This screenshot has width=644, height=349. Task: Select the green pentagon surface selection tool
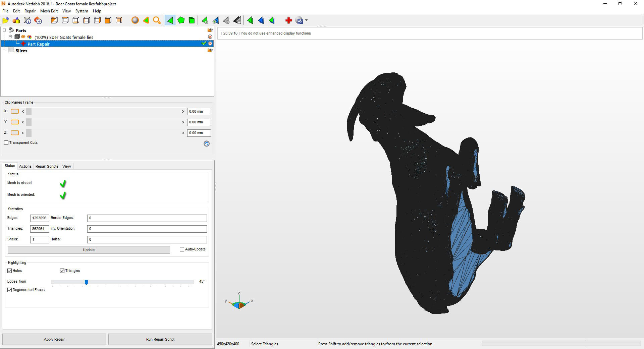181,20
